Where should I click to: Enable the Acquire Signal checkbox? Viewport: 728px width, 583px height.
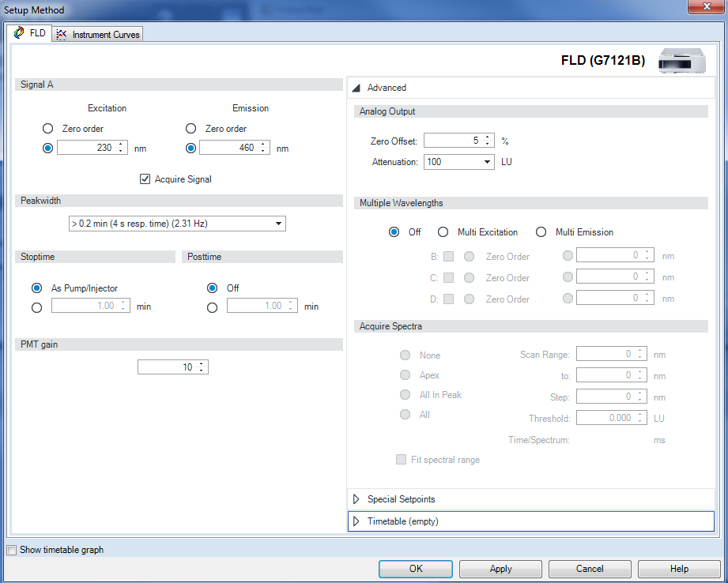pyautogui.click(x=145, y=179)
